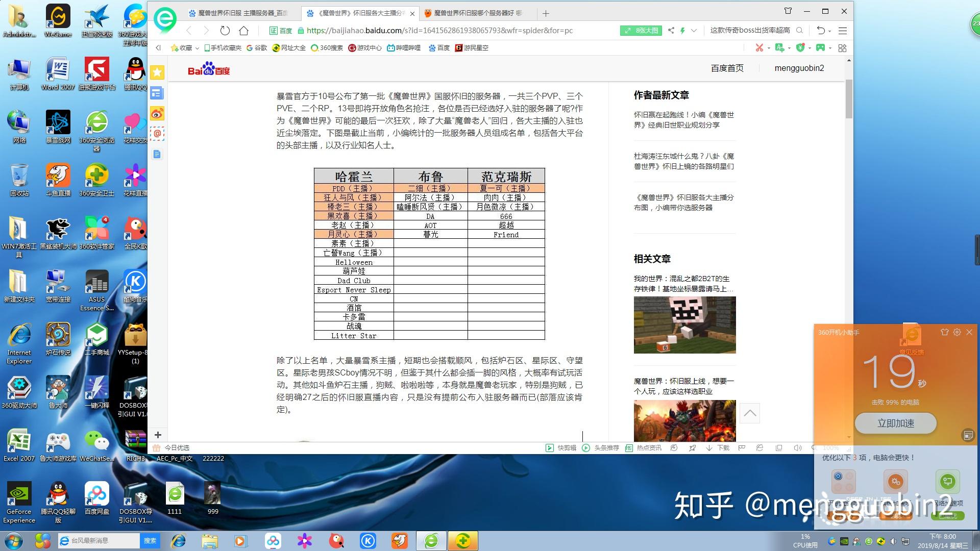Viewport: 980px width, 551px height.
Task: Expand the 收藏 bookmarks dropdown
Action: [197, 48]
